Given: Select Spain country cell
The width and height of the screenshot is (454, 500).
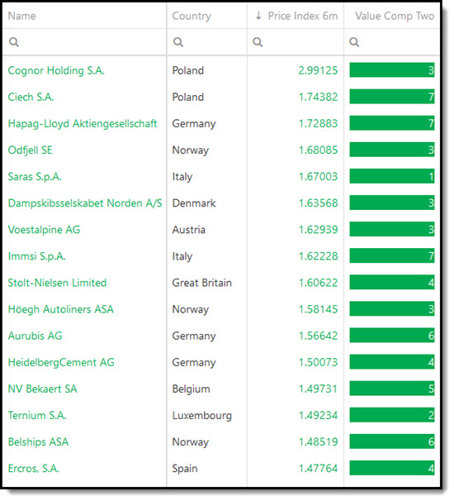Looking at the screenshot, I should 185,469.
